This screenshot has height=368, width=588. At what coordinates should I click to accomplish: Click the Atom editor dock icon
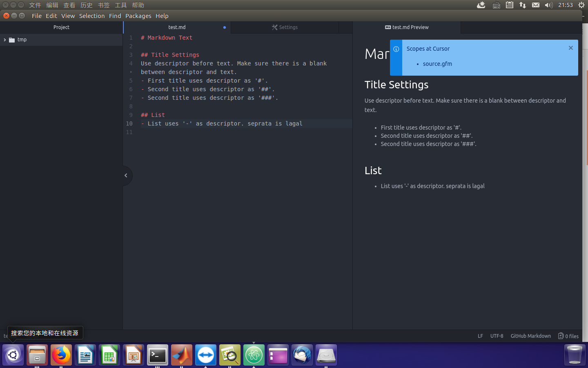click(254, 355)
